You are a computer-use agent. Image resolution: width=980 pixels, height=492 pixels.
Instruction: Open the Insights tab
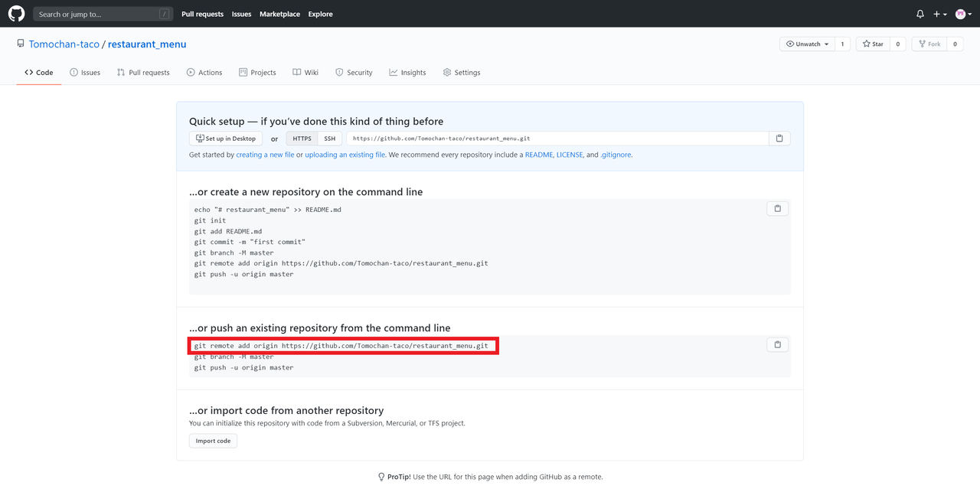tap(407, 73)
